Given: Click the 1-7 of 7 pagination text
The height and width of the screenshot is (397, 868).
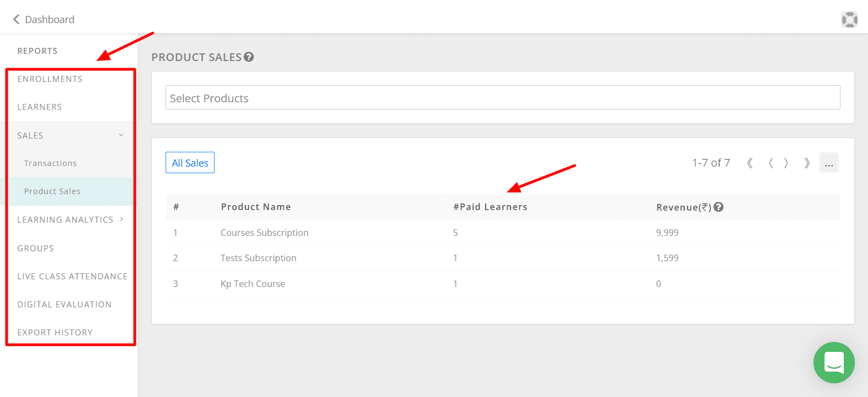Looking at the screenshot, I should (x=711, y=163).
